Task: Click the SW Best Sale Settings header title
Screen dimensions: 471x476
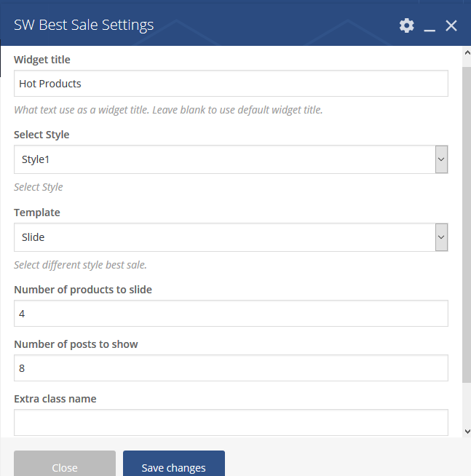Action: [84, 25]
